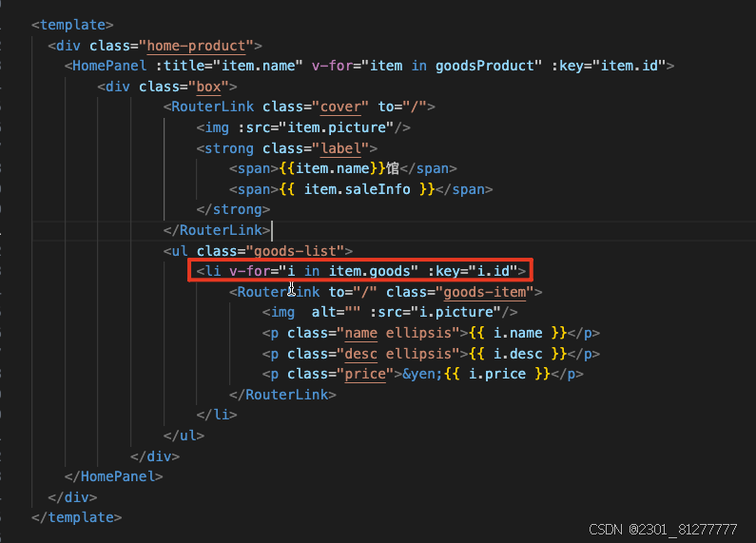
Task: Click the closing li tag
Action: pyautogui.click(x=217, y=415)
